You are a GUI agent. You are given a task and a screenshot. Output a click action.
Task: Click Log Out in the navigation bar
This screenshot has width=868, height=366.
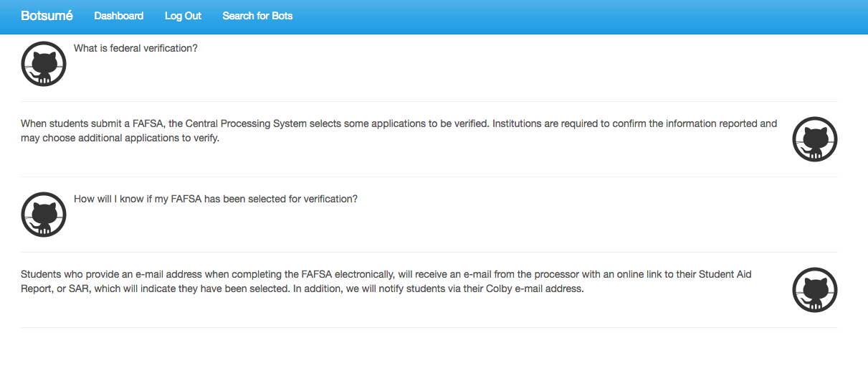coord(183,16)
